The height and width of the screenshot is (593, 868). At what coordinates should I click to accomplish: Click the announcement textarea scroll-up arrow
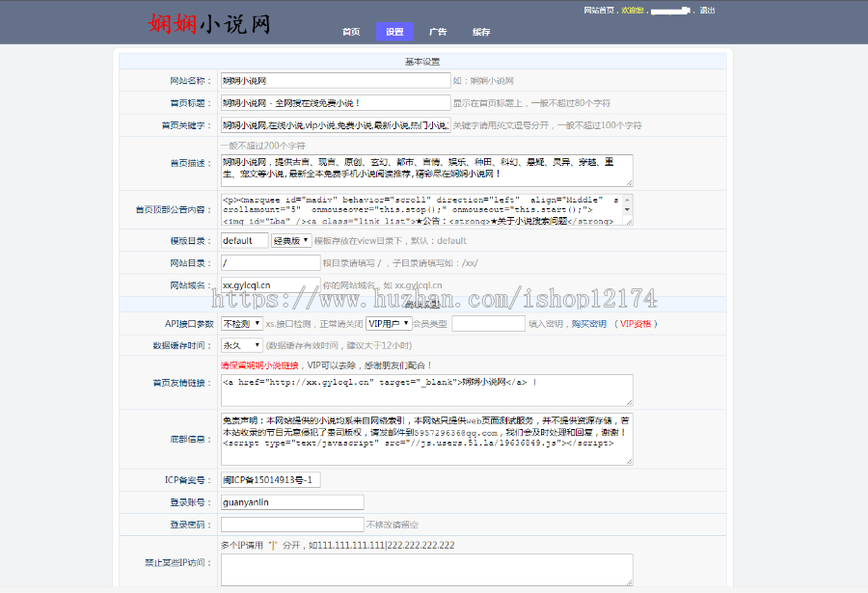[x=627, y=200]
